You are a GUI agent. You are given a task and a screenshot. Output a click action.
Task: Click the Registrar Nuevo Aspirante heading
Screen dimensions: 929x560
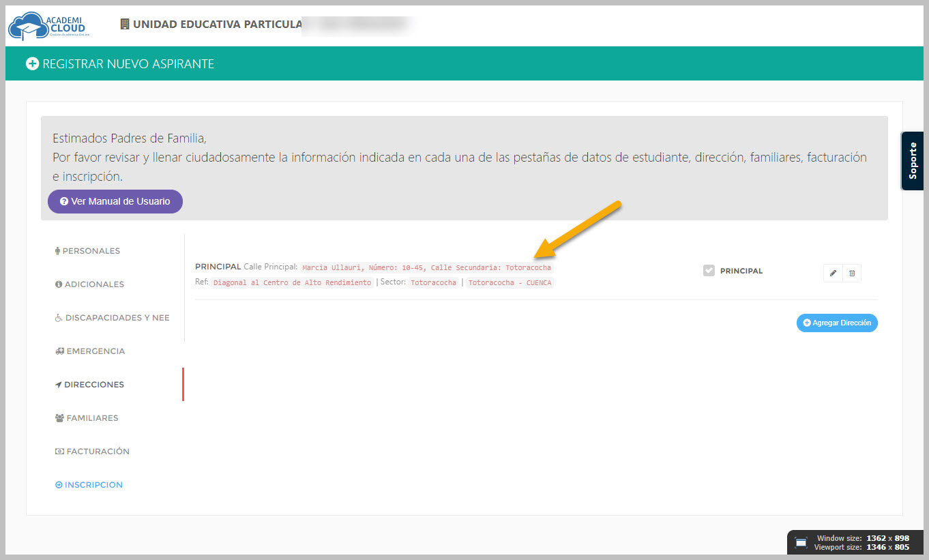click(128, 63)
